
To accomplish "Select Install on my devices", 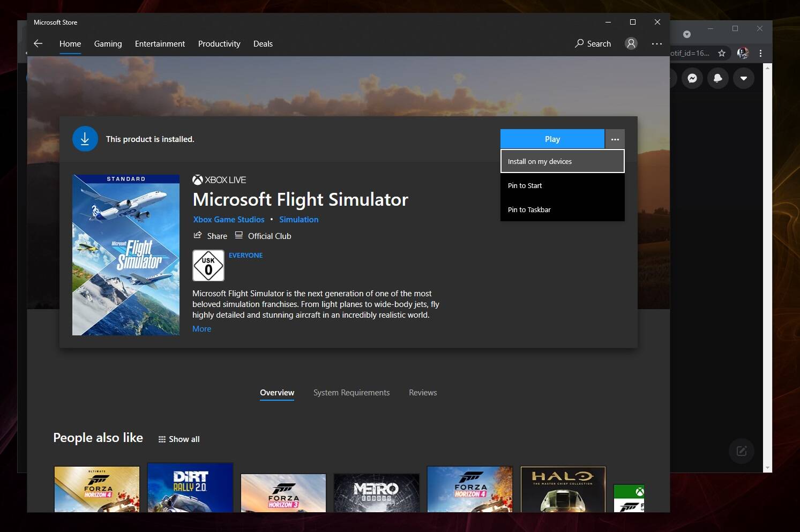I will click(x=562, y=161).
